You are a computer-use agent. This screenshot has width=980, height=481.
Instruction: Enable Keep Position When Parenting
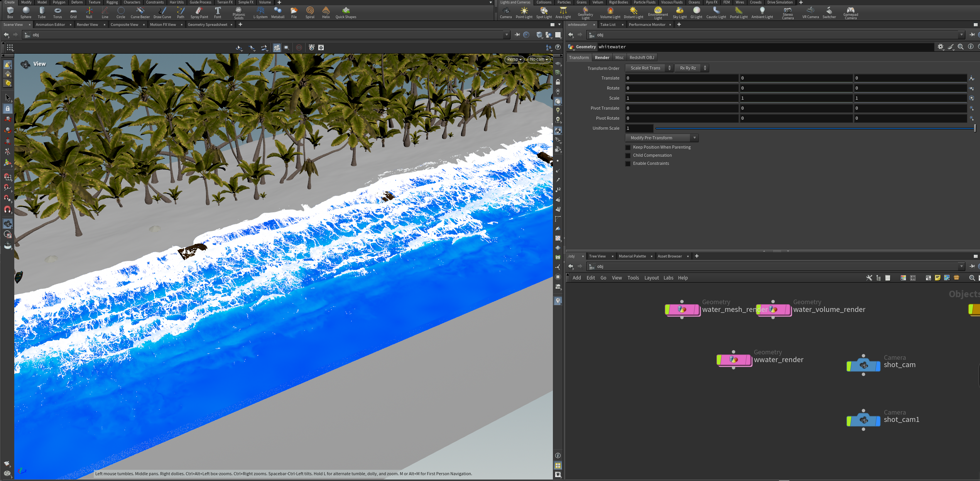point(628,147)
